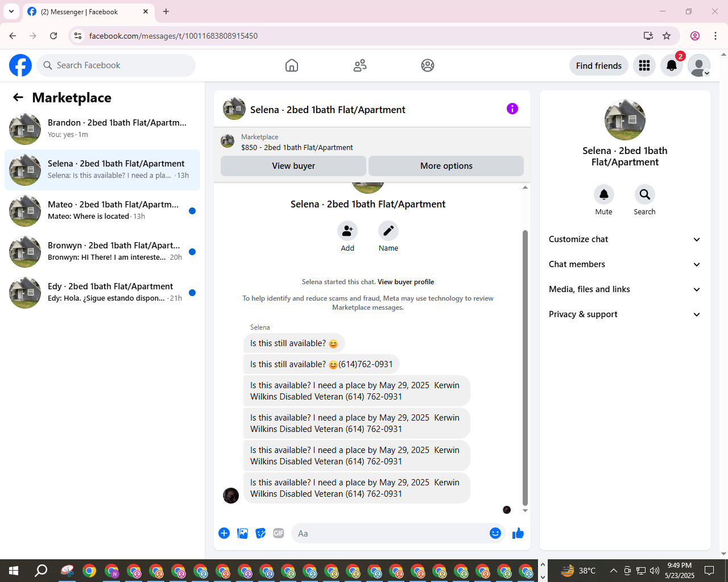Image resolution: width=728 pixels, height=582 pixels.
Task: Send a thumbs-up like
Action: click(x=518, y=533)
